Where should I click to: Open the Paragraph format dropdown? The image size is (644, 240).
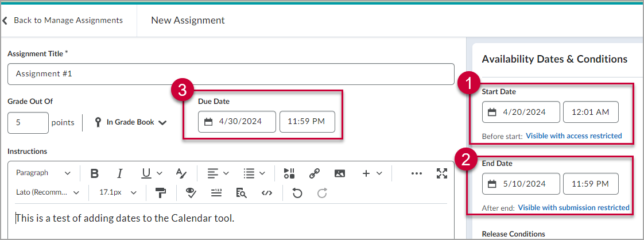point(43,173)
